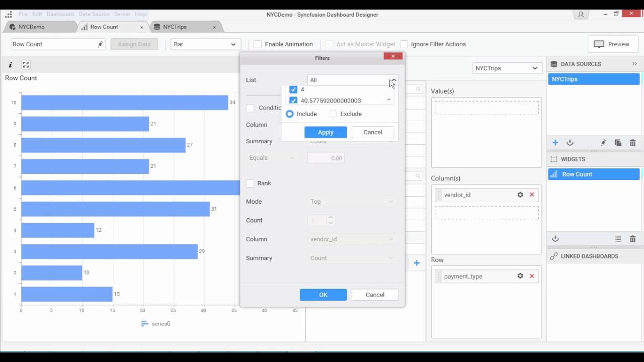Open the Rank Column vendor_id dropdown
Image resolution: width=644 pixels, height=362 pixels.
click(x=352, y=239)
